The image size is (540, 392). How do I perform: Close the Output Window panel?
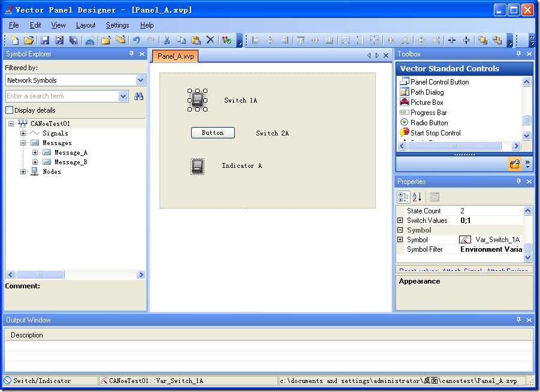tap(529, 320)
